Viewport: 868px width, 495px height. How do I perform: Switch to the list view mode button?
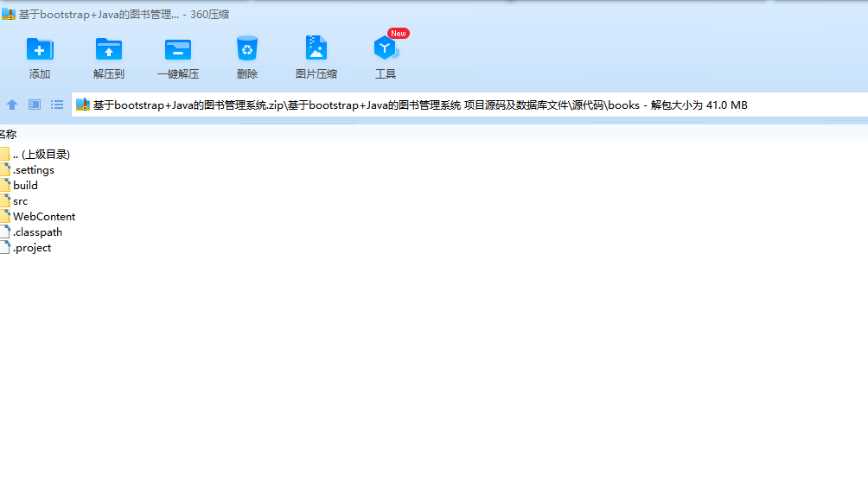click(57, 105)
